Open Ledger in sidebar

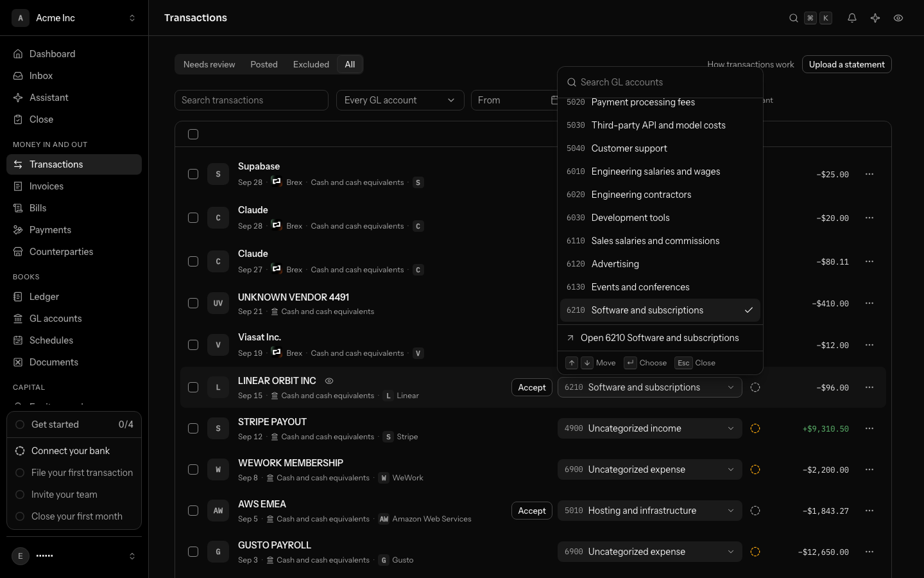74,297
